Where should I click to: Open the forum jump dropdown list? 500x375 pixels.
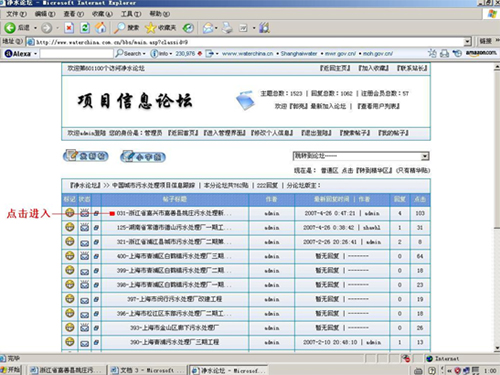(361, 156)
